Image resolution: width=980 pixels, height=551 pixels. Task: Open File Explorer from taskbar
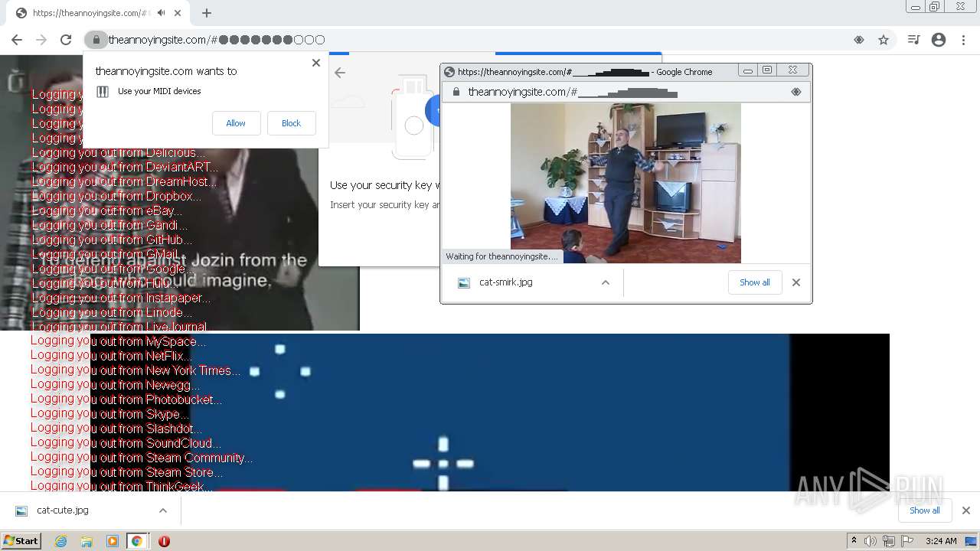click(87, 541)
